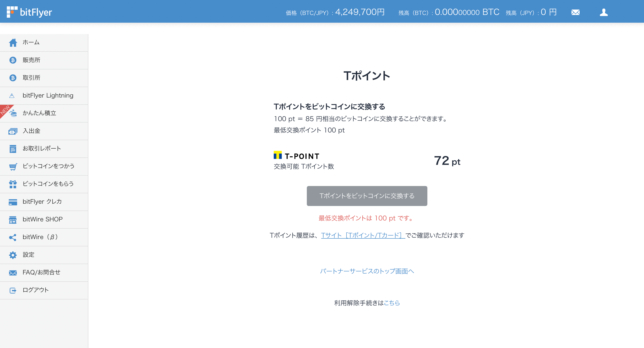644x348 pixels.
Task: Select ビットコインをもらう menu item
Action: click(x=44, y=184)
